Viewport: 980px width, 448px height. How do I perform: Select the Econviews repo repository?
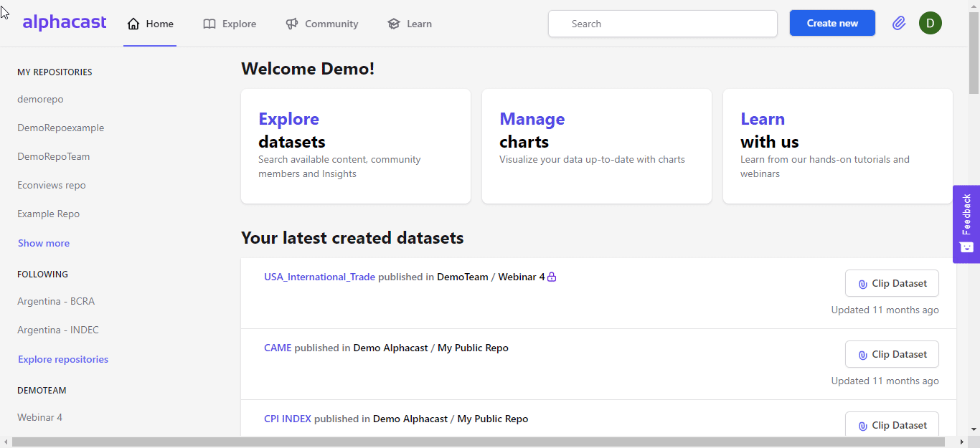52,185
